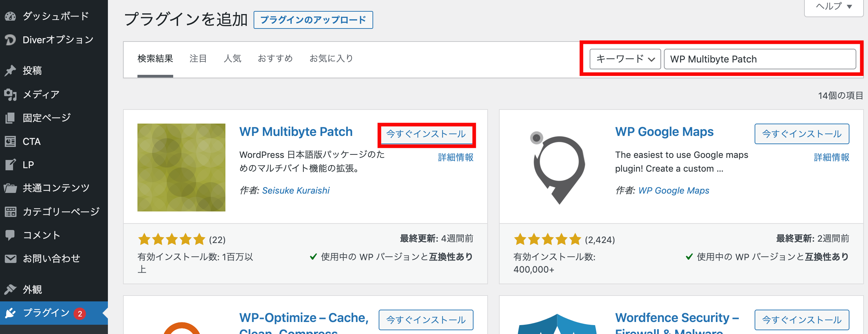Open Diver options via its D icon
This screenshot has height=334, width=868.
11,40
